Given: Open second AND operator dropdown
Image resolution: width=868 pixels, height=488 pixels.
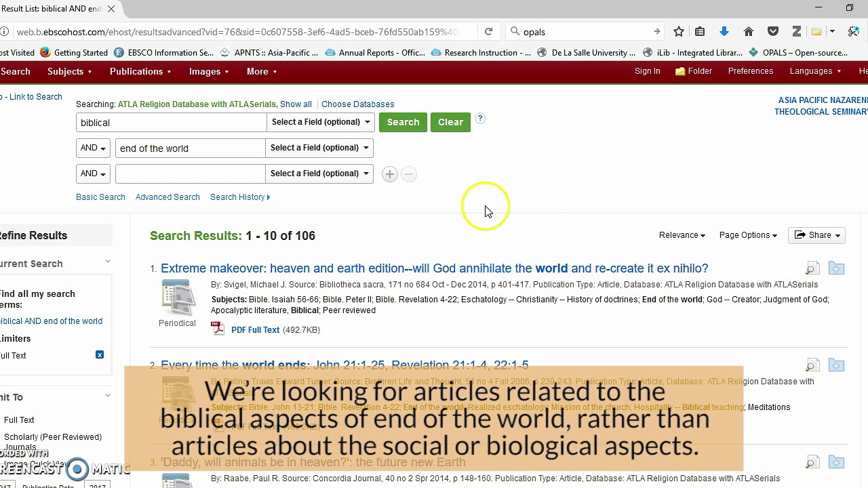Looking at the screenshot, I should point(93,174).
